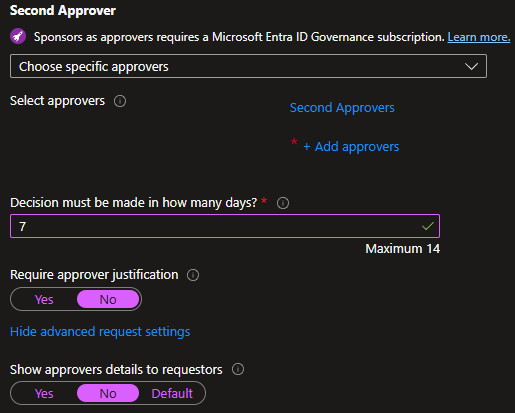This screenshot has width=515, height=413.
Task: Open the Learn more link
Action: (x=479, y=37)
